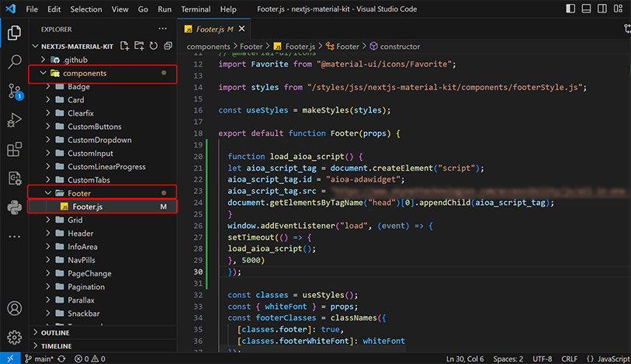Click the New Folder icon in Explorer
Viewport: 631px width, 364px height.
pos(139,46)
